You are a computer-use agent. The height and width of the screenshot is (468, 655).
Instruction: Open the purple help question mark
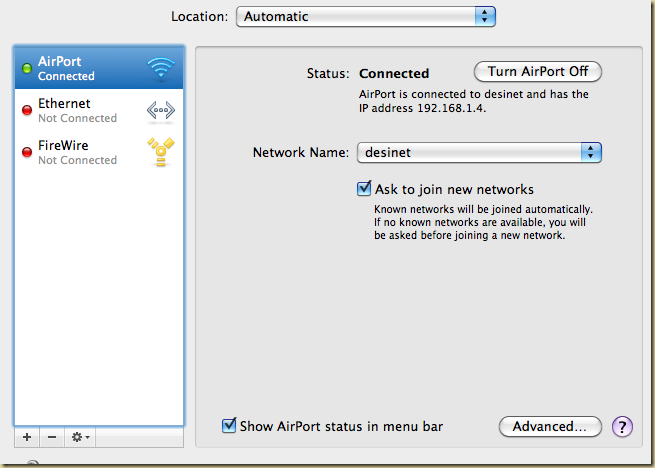(622, 427)
